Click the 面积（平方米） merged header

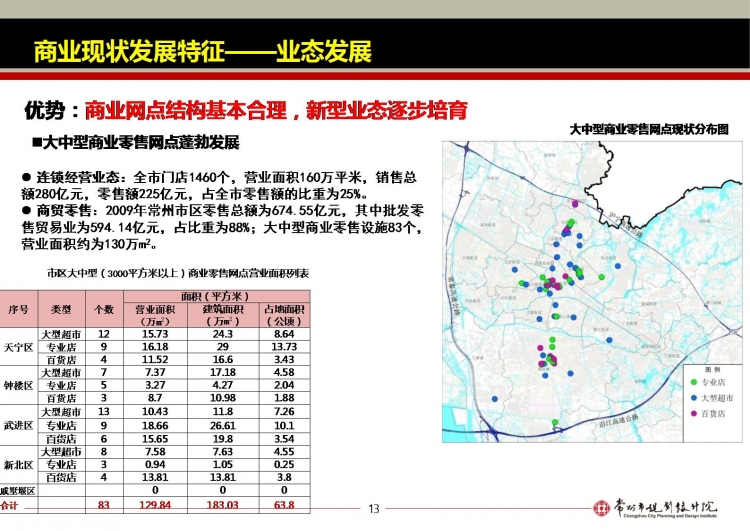pyautogui.click(x=216, y=297)
